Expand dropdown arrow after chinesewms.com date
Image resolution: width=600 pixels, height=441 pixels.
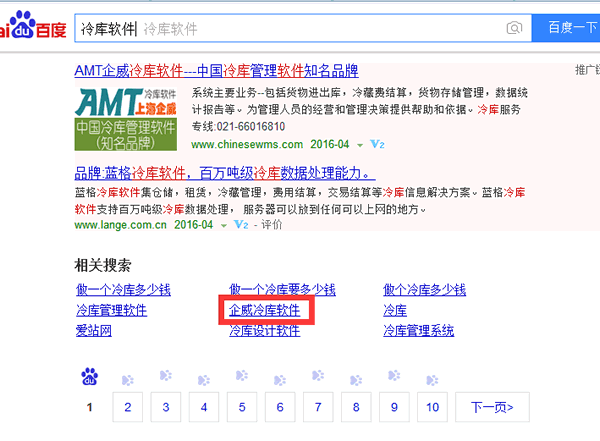[x=359, y=145]
